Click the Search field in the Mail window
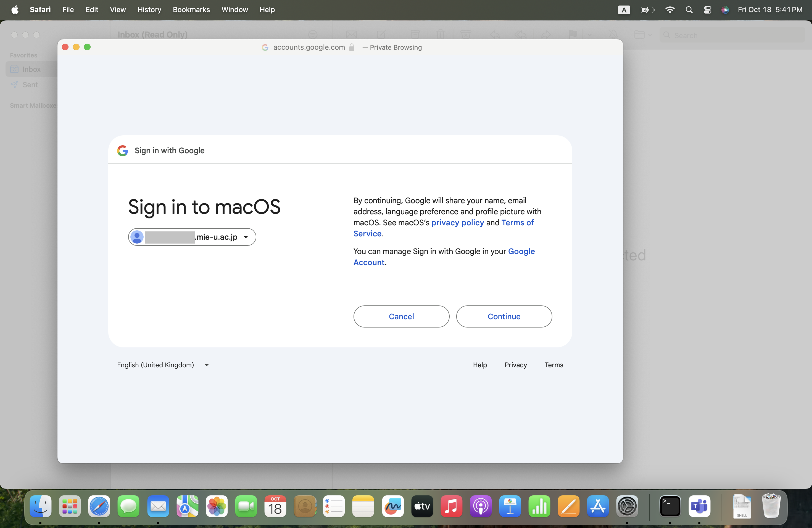Viewport: 812px width, 528px height. point(732,35)
